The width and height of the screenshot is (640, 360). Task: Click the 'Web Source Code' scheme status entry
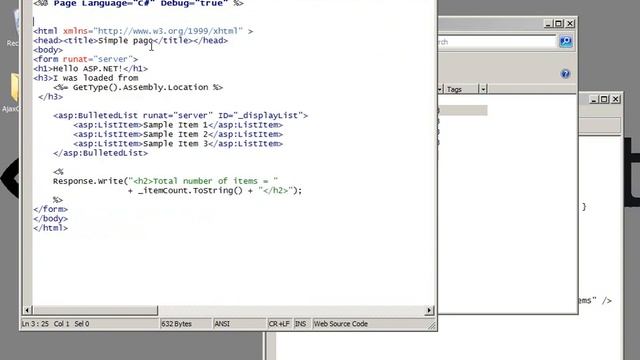pos(340,324)
